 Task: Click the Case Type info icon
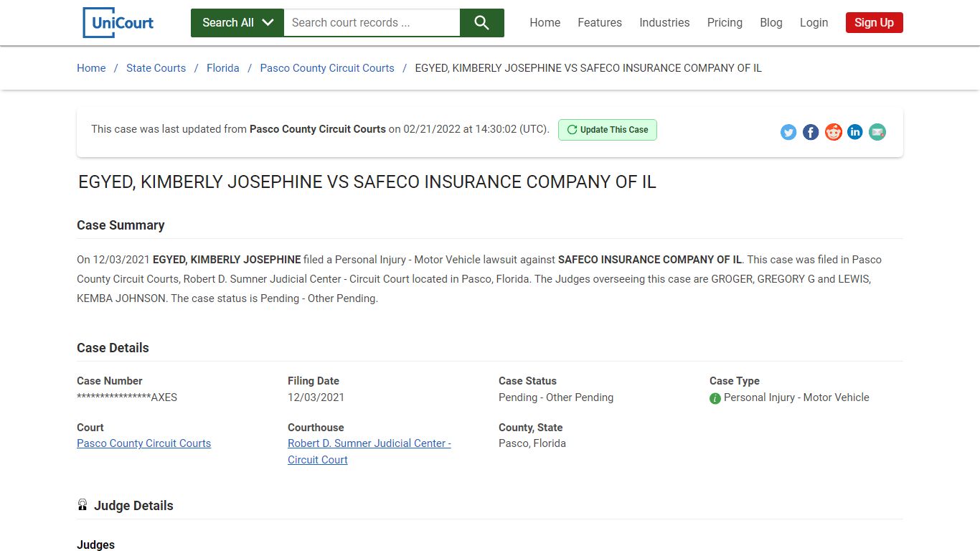coord(715,398)
